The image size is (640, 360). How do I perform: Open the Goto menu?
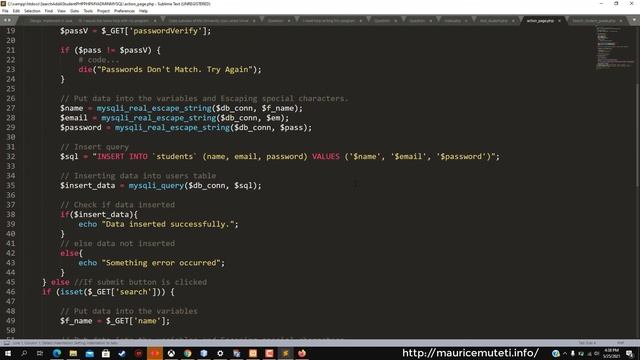[x=75, y=11]
